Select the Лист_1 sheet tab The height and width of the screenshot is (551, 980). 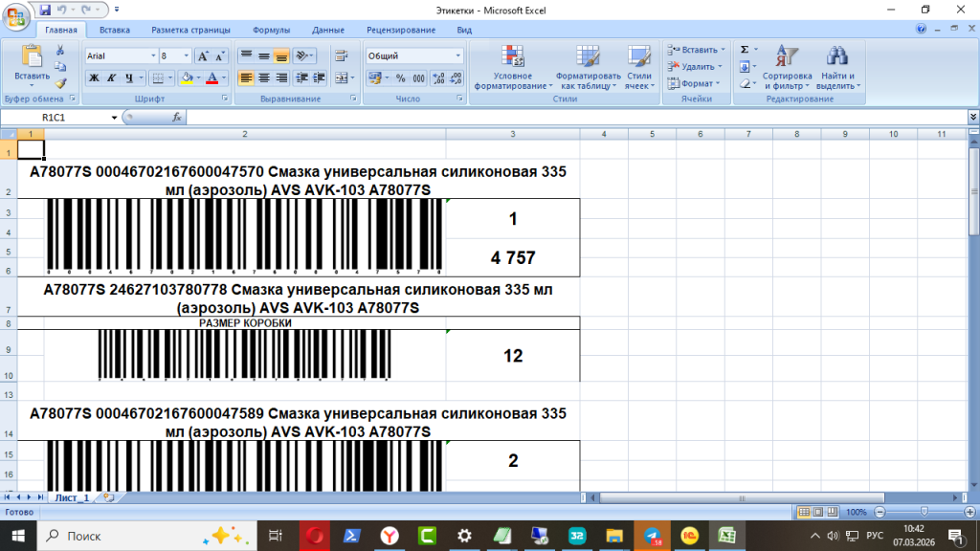71,497
